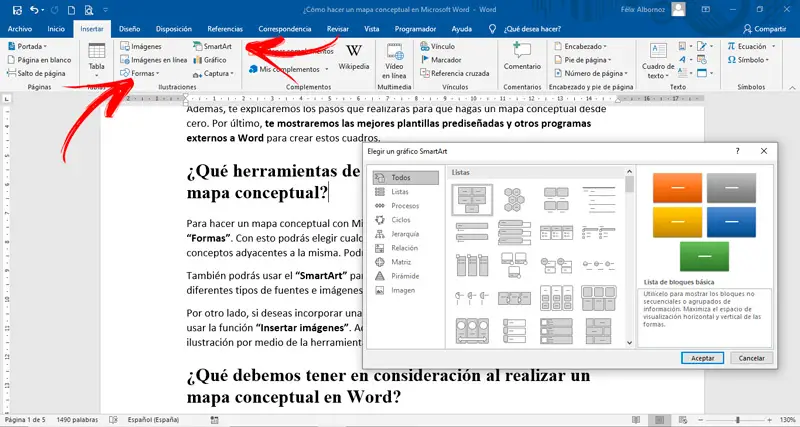
Task: Open the Cuadro de texto menu
Action: tap(658, 60)
